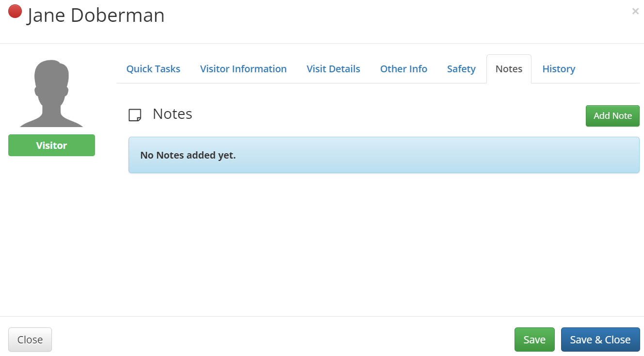Image resolution: width=644 pixels, height=356 pixels.
Task: View the History tab
Action: pyautogui.click(x=559, y=69)
